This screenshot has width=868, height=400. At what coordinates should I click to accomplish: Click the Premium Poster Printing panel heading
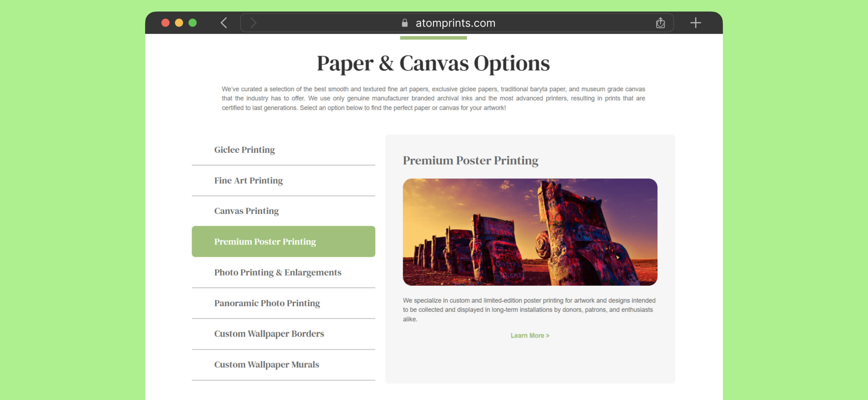pos(471,160)
